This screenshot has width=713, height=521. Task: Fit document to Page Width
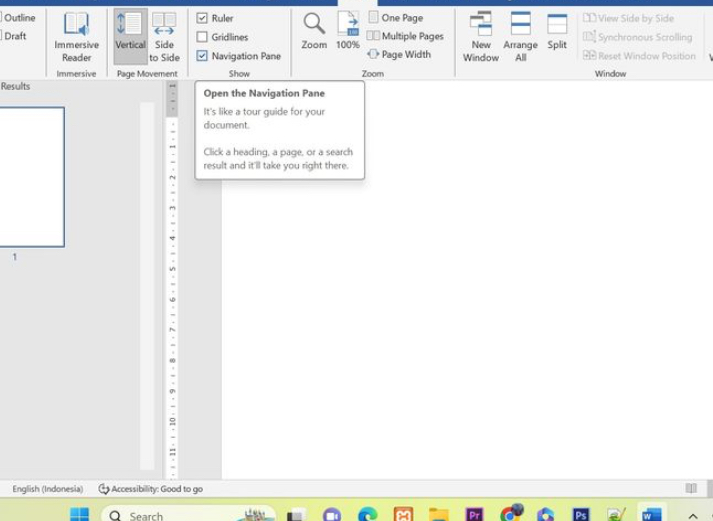point(399,55)
